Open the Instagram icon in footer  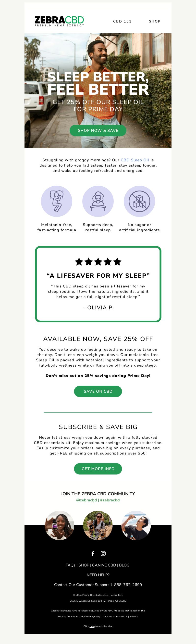pos(103,554)
